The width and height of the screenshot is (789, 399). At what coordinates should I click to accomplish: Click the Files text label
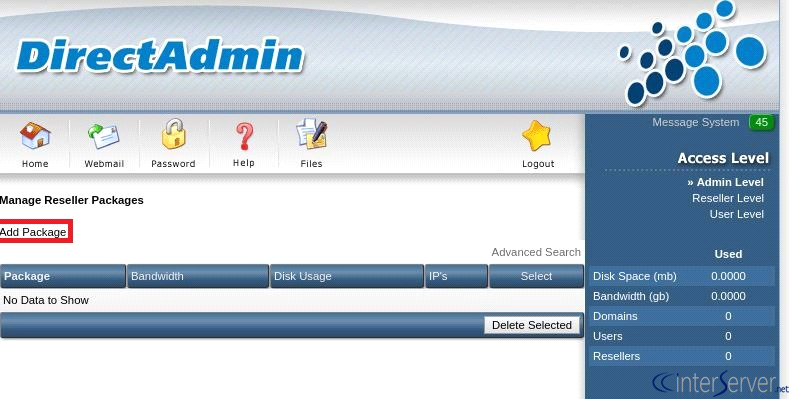point(311,164)
